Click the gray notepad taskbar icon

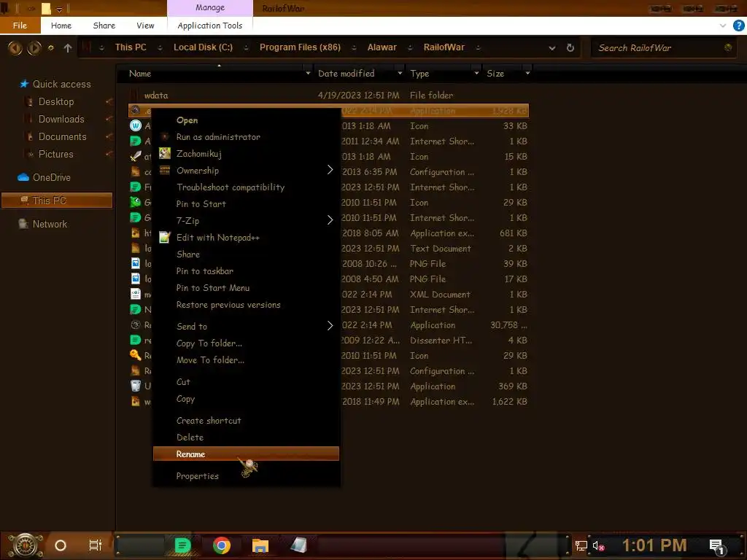click(x=298, y=545)
